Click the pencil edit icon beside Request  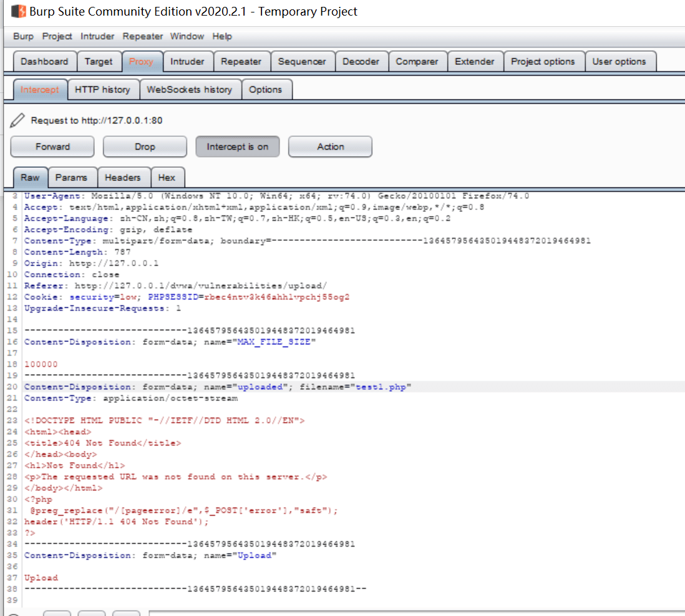pyautogui.click(x=17, y=120)
